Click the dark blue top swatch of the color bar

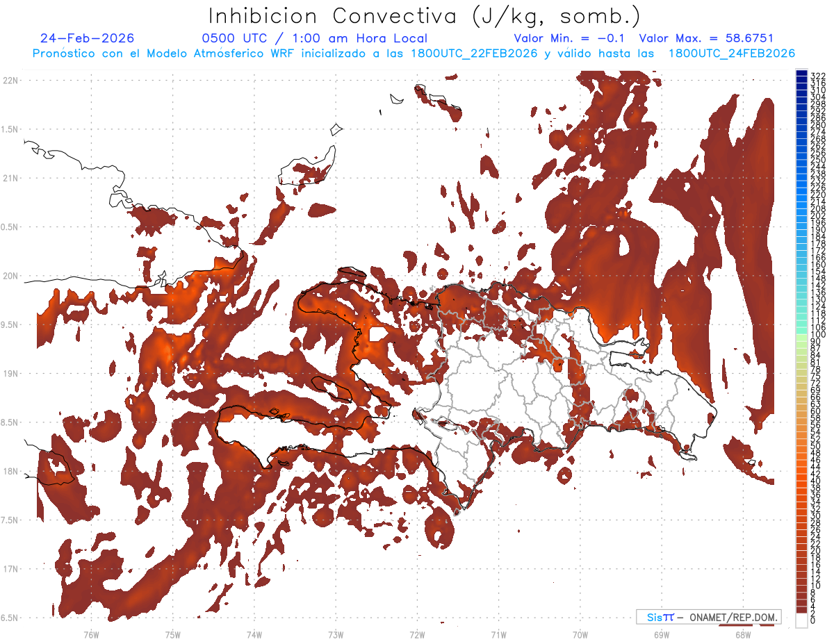tap(802, 73)
